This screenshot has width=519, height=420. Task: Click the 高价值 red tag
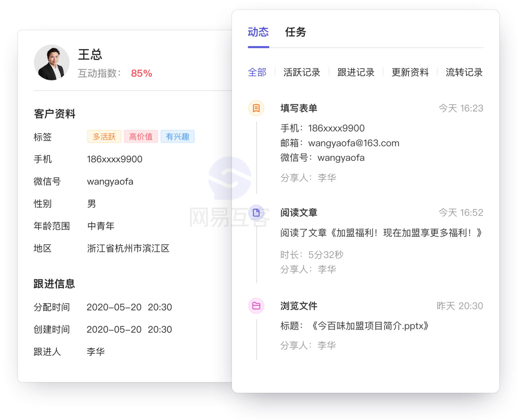click(141, 137)
